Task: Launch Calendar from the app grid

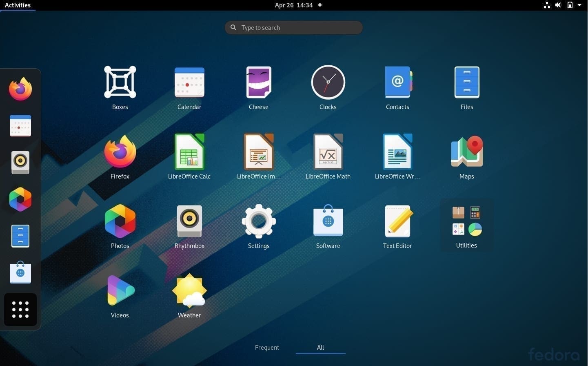Action: pyautogui.click(x=189, y=82)
